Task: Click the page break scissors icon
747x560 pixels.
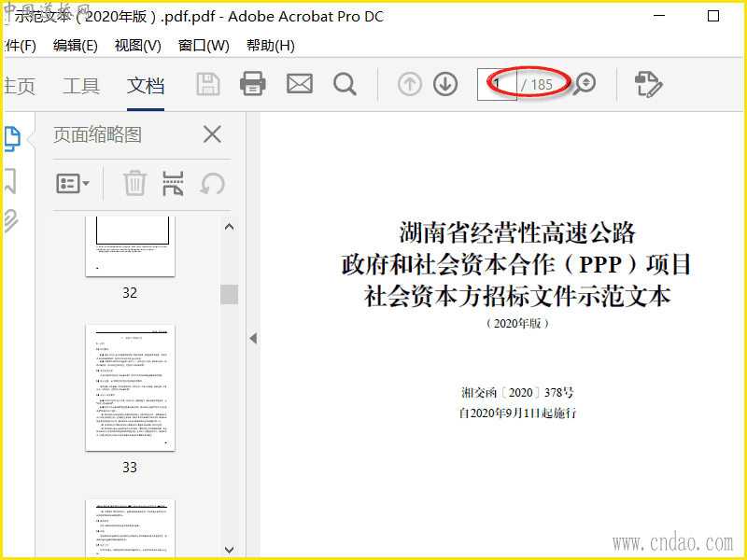Action: click(173, 183)
